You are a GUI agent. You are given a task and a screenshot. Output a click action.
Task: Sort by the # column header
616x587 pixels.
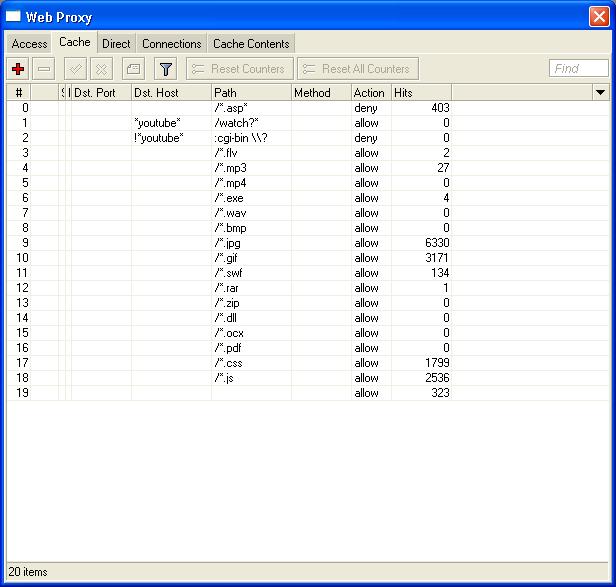point(19,93)
